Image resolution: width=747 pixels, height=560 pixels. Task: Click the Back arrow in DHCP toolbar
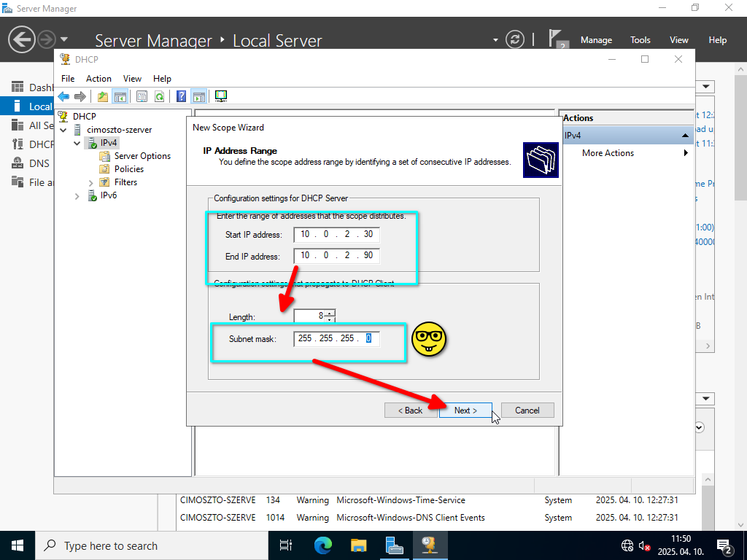63,96
